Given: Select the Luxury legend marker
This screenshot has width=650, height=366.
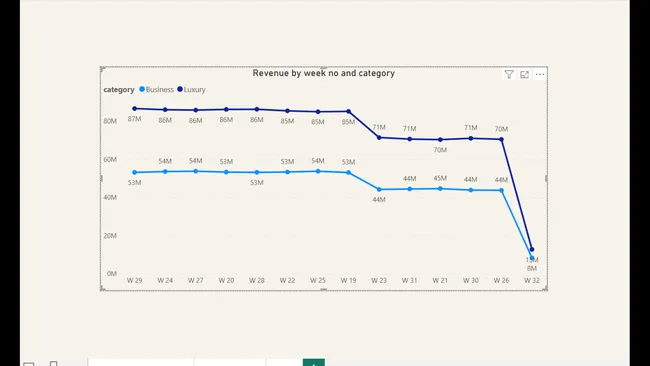Looking at the screenshot, I should [x=180, y=89].
